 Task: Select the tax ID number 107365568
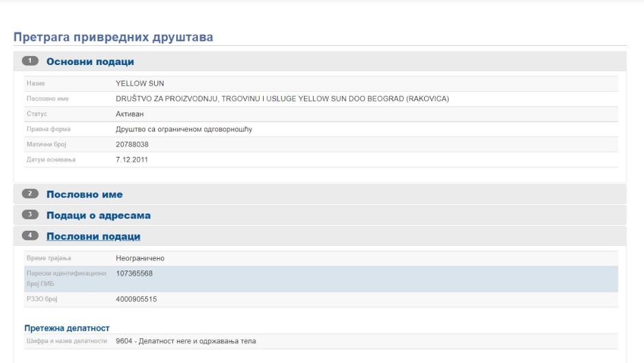[134, 273]
